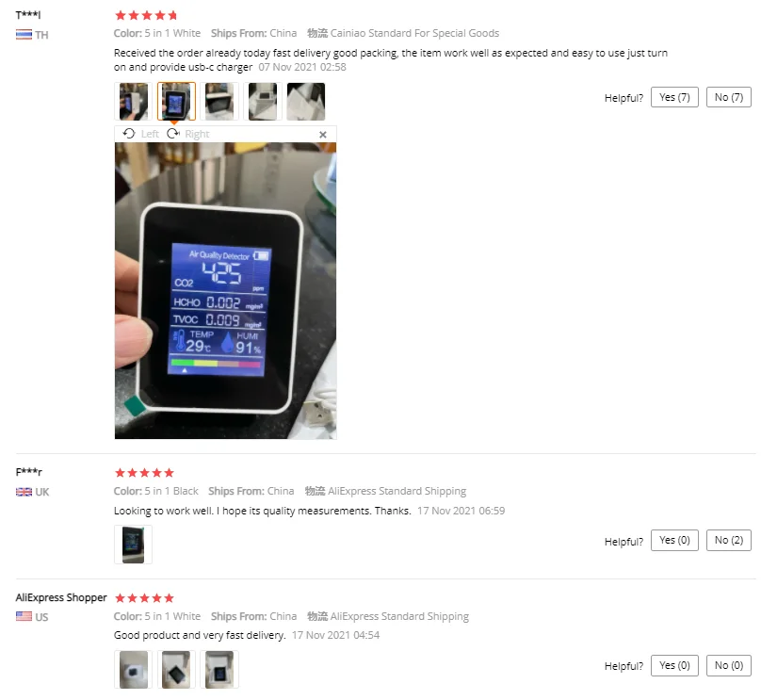Vote No (2) on F***r's review
The height and width of the screenshot is (700, 761).
coord(728,540)
